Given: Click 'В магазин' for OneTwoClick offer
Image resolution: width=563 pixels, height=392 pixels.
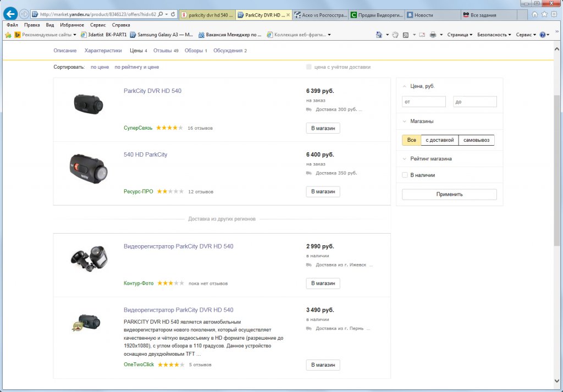Looking at the screenshot, I should 323,365.
